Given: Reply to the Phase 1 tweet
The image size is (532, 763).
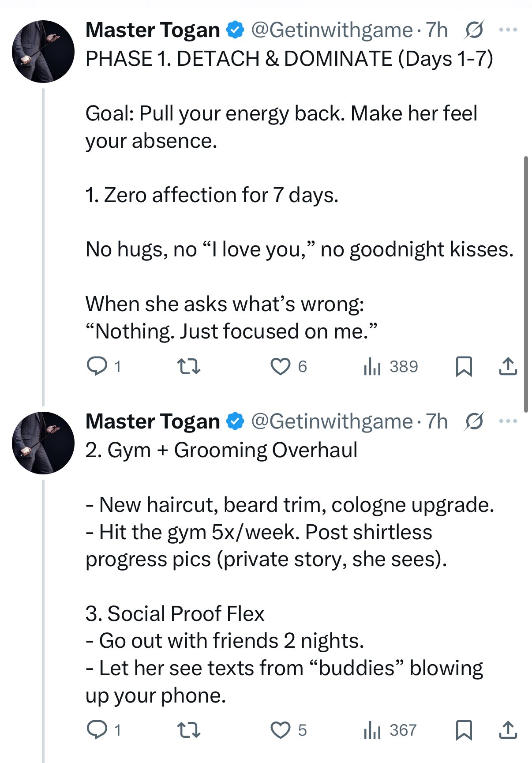Looking at the screenshot, I should (x=97, y=366).
